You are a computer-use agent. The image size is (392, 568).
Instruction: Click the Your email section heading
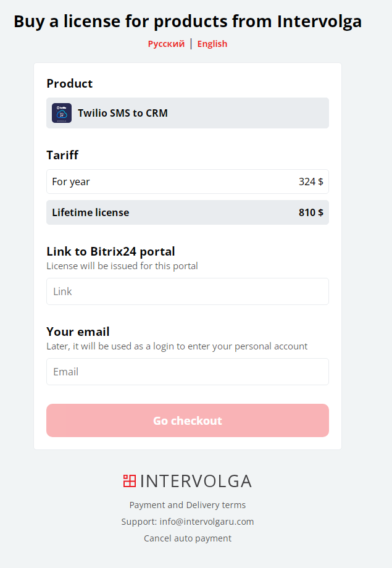pyautogui.click(x=78, y=332)
